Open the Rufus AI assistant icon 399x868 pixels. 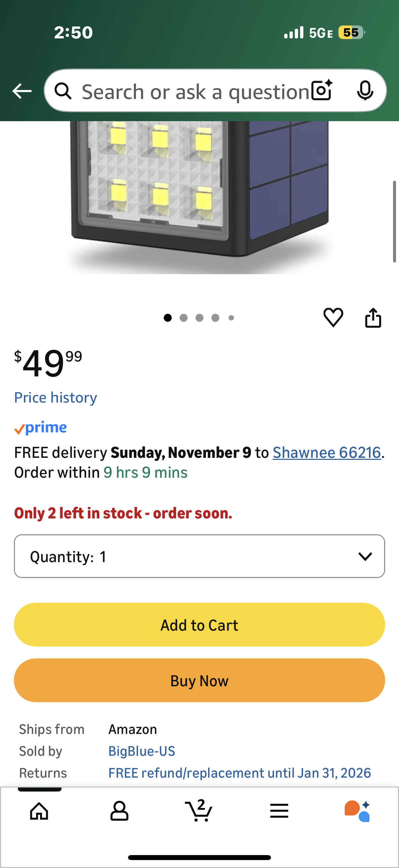point(357,810)
